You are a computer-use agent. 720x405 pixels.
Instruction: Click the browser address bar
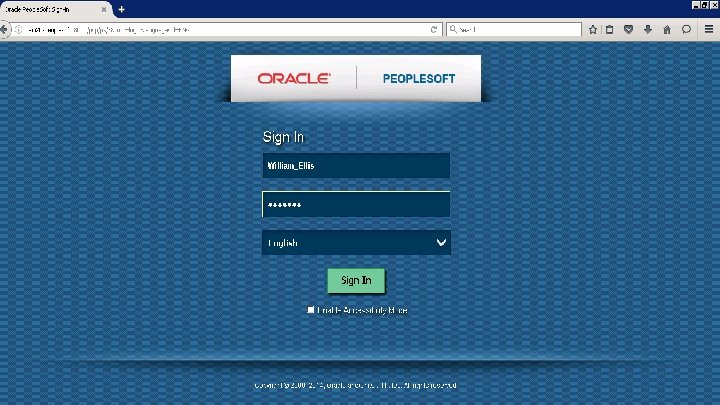225,29
